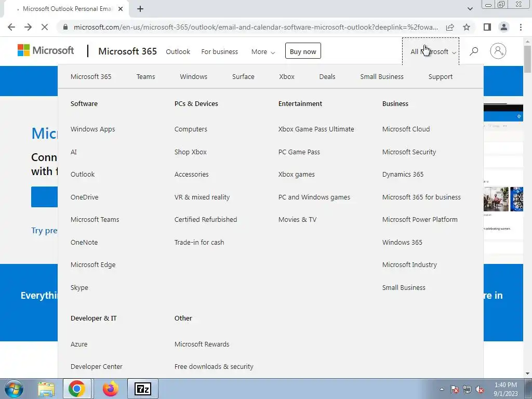Open Computers under PCs & Devices
Screen dimensions: 532x399
[191, 129]
